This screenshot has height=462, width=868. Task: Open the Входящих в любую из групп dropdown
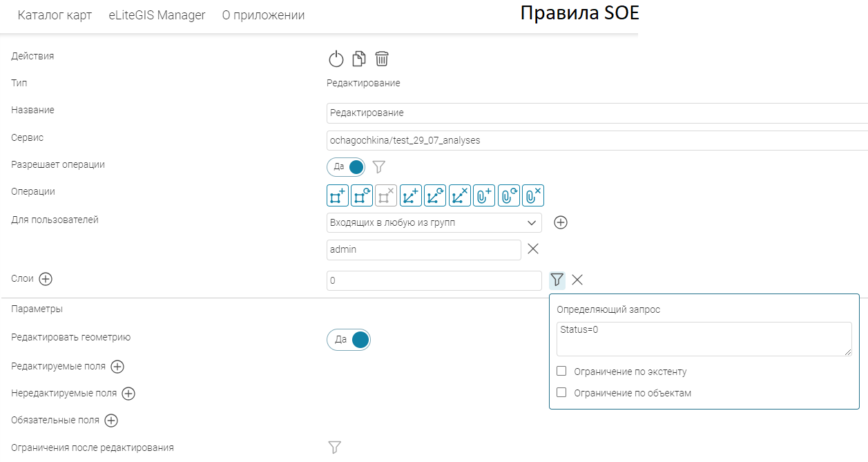[x=434, y=223]
